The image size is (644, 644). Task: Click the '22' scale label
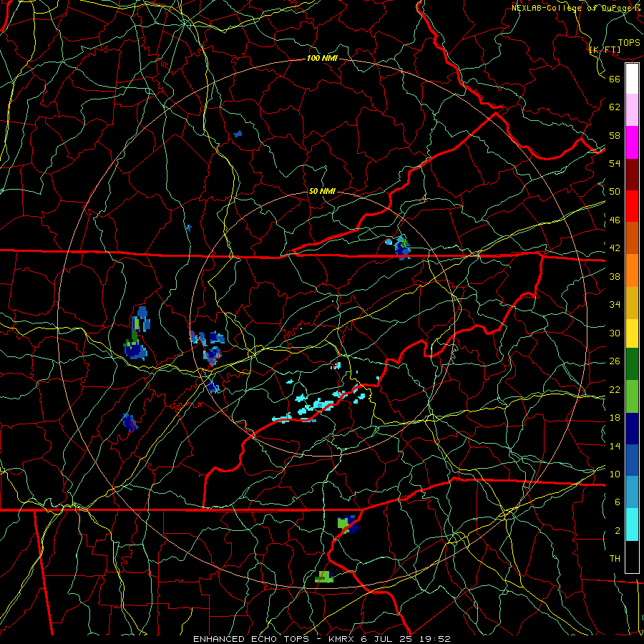615,389
